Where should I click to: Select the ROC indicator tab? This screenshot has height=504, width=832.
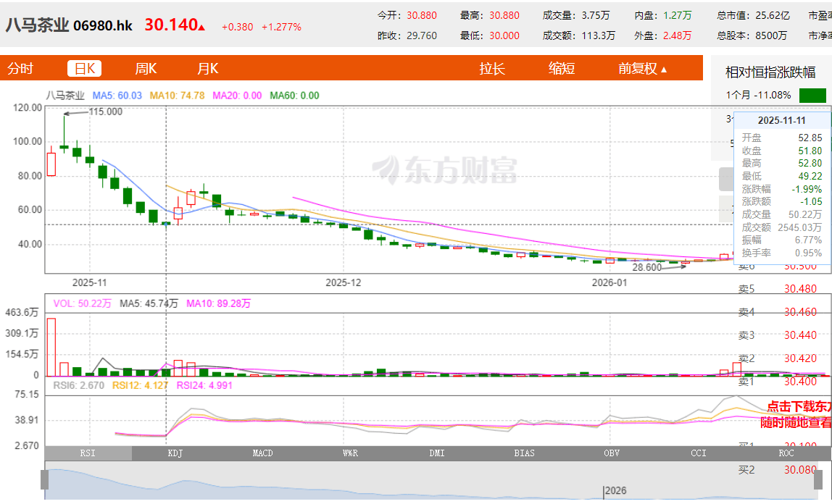coord(786,453)
